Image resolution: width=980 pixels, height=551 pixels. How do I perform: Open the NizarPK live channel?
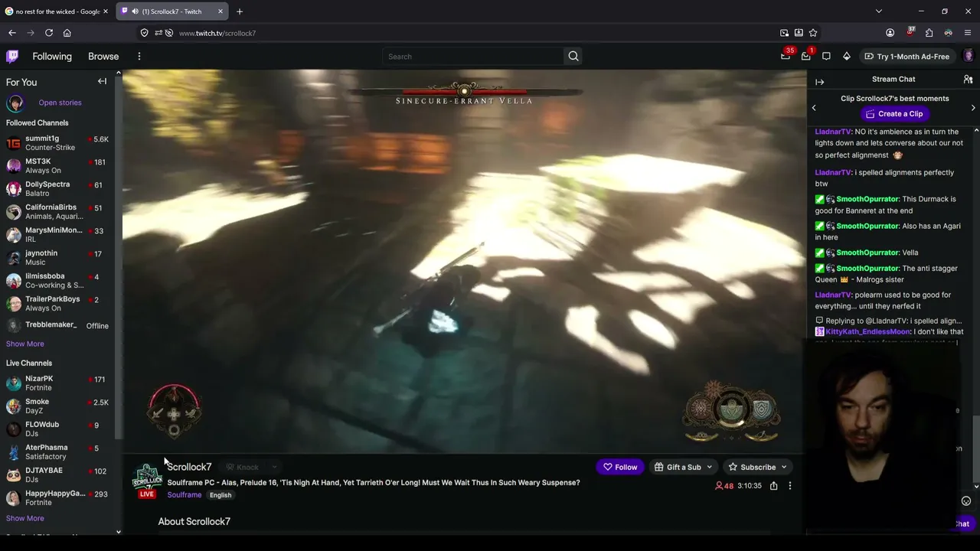(57, 383)
